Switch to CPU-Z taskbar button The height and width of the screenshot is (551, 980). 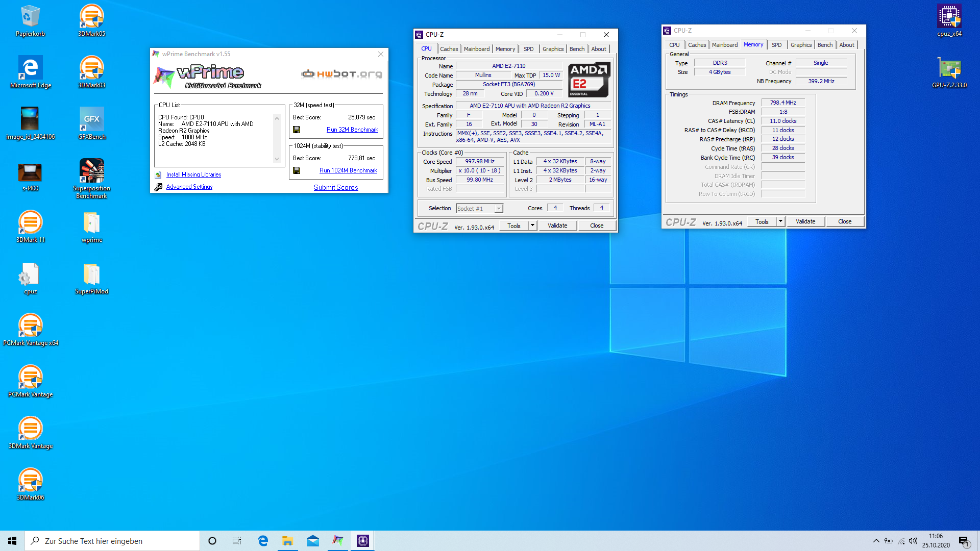[363, 541]
